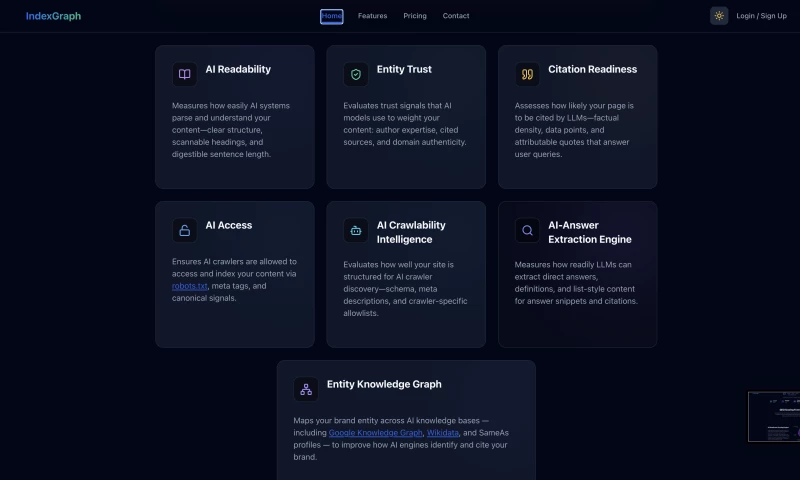Click the Entity Knowledge Graph network icon

click(306, 389)
